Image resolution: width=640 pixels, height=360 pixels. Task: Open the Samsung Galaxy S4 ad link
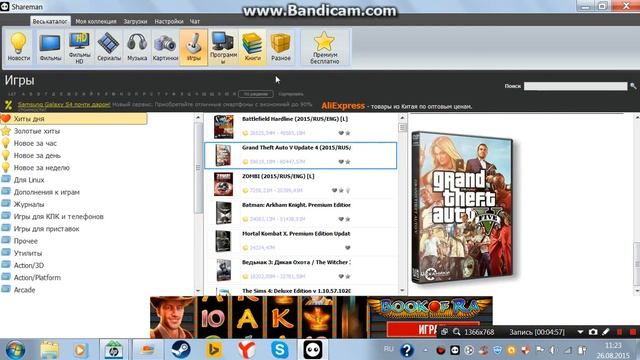(x=64, y=104)
